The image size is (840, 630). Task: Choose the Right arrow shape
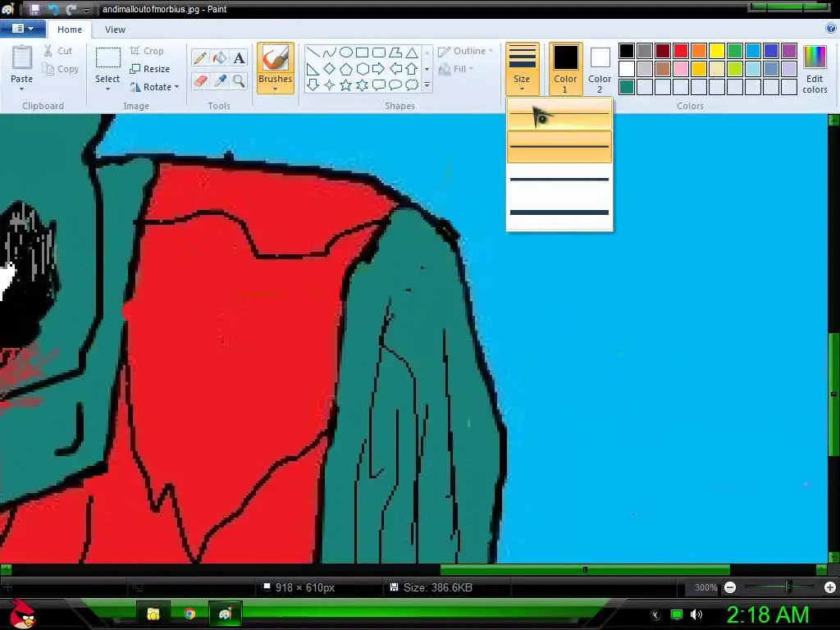tap(379, 69)
